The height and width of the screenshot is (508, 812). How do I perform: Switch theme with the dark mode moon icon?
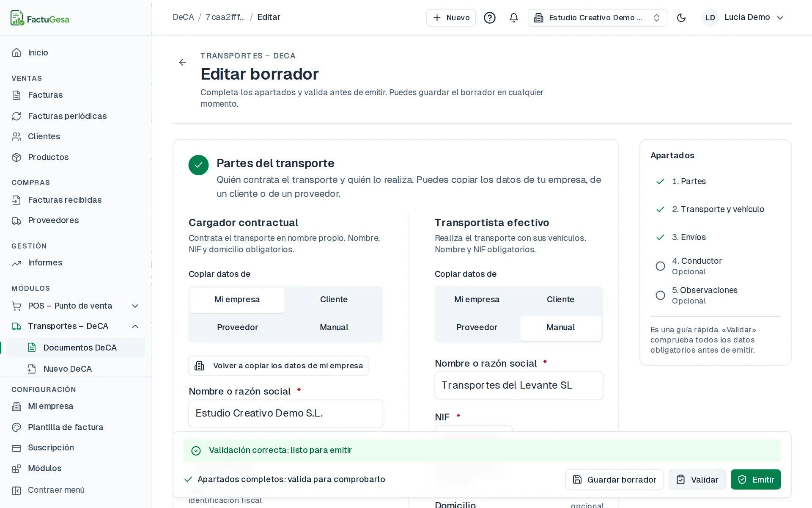(681, 18)
